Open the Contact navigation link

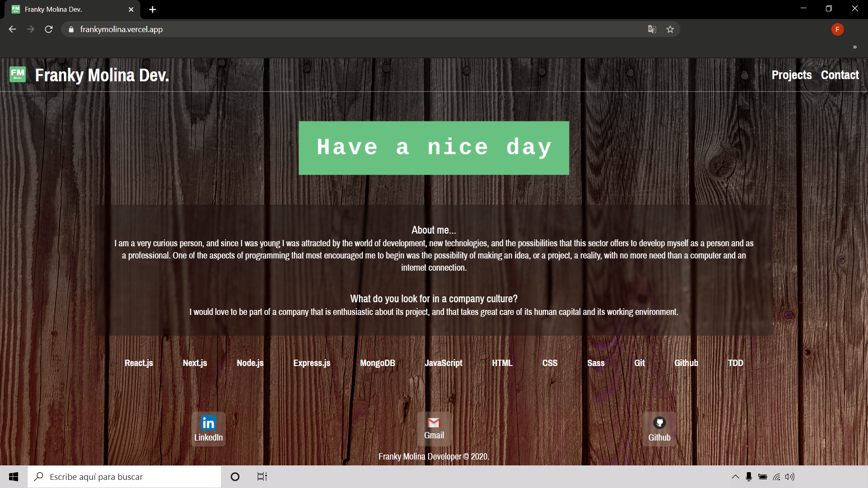(x=840, y=75)
